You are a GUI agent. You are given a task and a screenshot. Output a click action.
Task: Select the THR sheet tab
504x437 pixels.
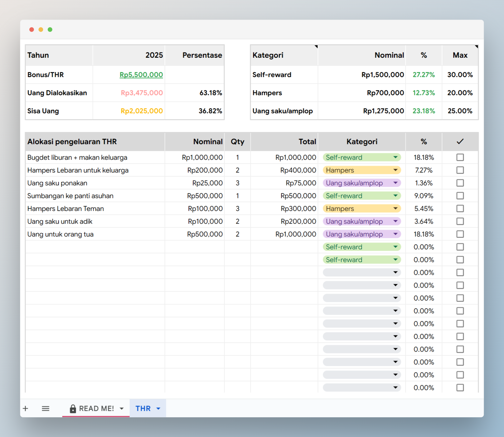point(148,408)
